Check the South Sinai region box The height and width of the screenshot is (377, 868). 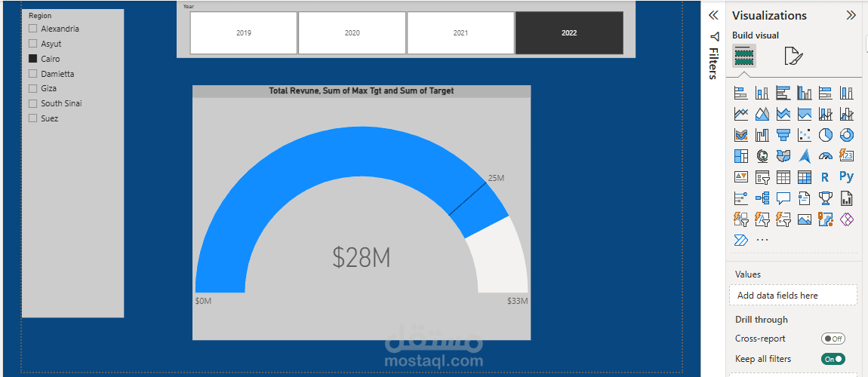[32, 103]
